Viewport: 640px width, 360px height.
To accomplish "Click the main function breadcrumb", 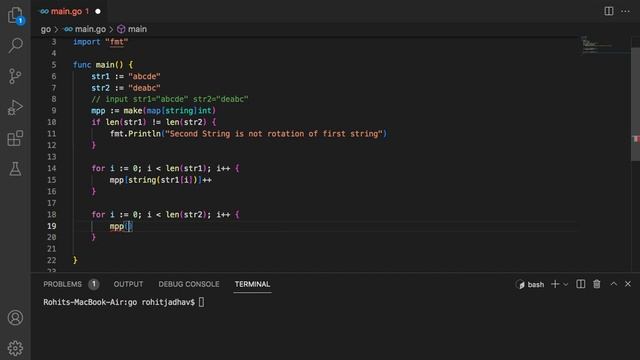I will [132, 29].
